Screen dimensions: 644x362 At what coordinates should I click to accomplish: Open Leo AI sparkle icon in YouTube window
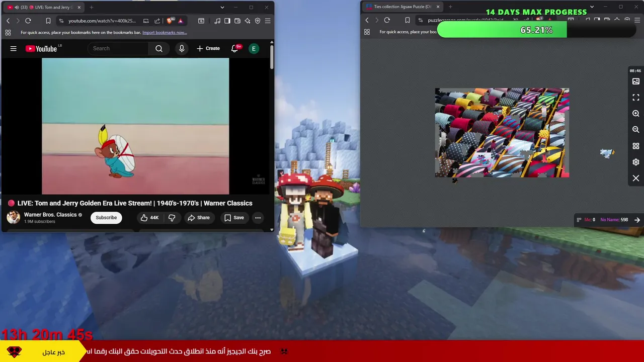click(248, 21)
